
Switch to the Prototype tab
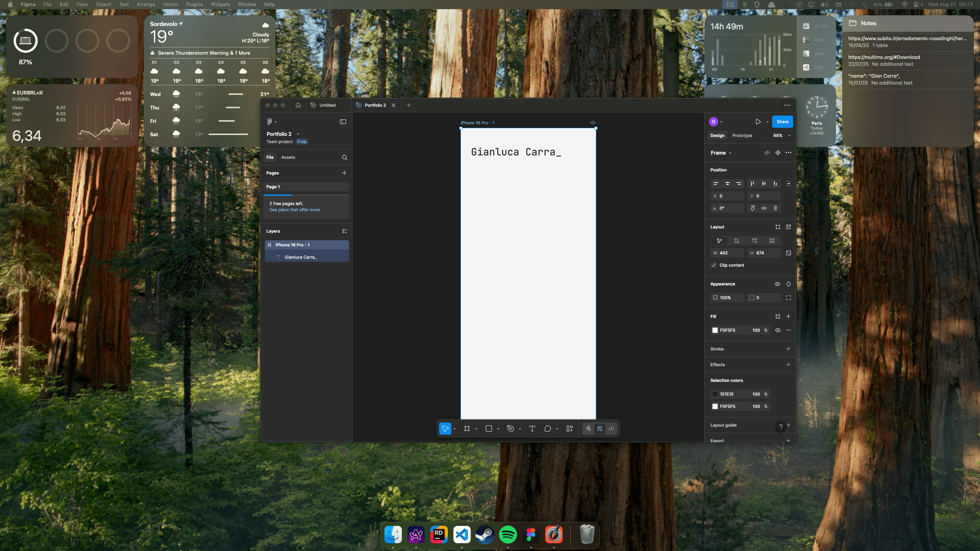(742, 135)
